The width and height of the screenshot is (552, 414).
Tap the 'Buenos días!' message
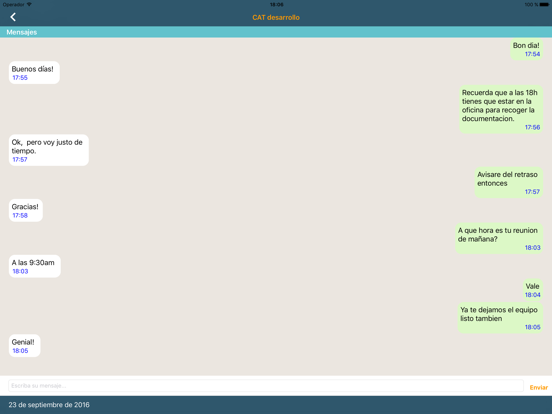(x=34, y=73)
